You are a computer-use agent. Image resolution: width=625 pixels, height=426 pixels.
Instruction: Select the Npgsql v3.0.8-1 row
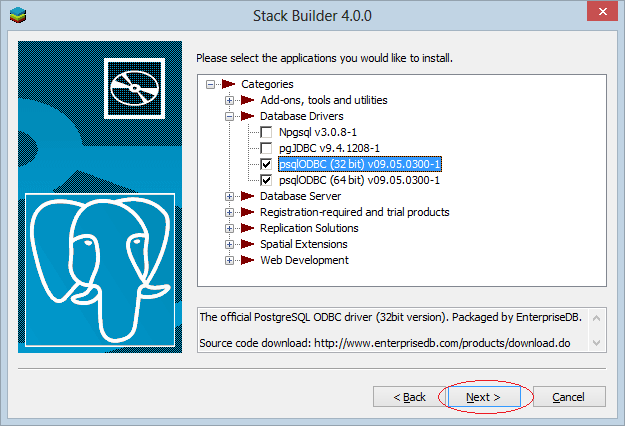318,132
